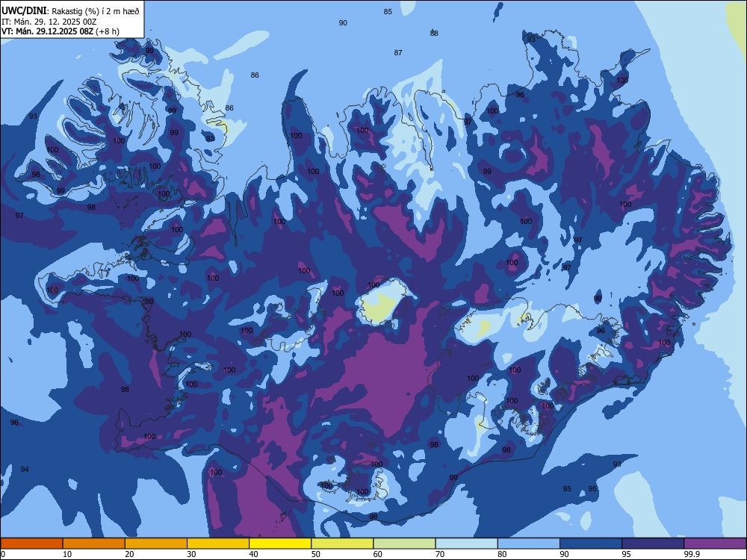
Task: Click the medium blue 90–95 legend swatch
Action: pyautogui.click(x=591, y=544)
